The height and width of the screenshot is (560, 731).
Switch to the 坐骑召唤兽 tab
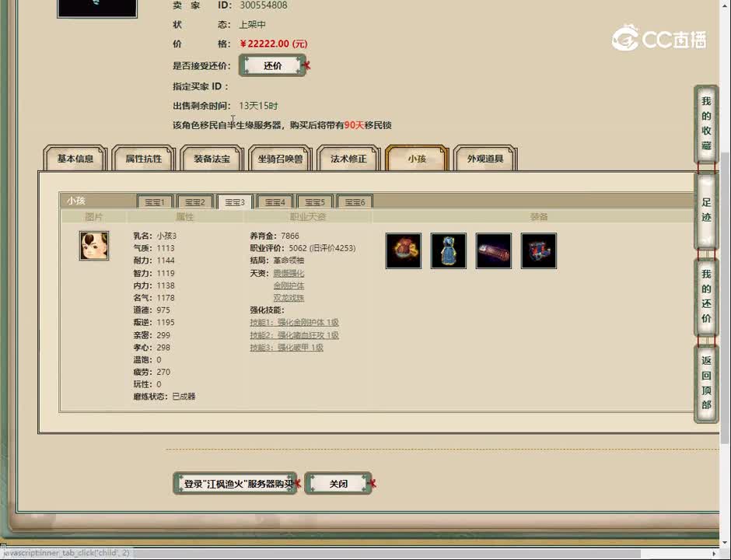(x=280, y=159)
